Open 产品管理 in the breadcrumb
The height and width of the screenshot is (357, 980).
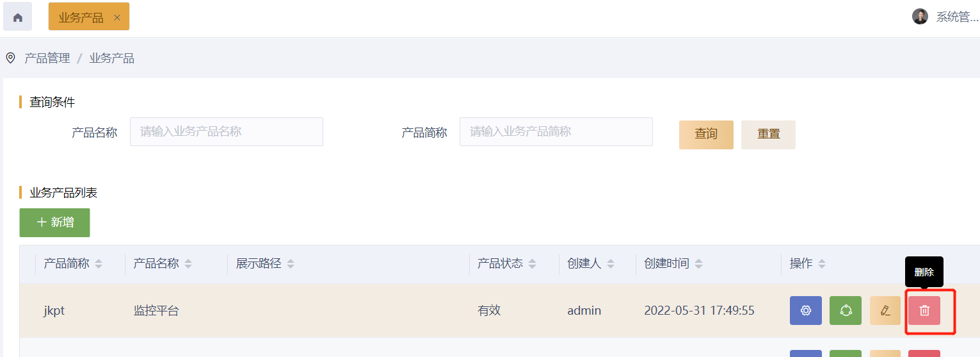coord(47,58)
